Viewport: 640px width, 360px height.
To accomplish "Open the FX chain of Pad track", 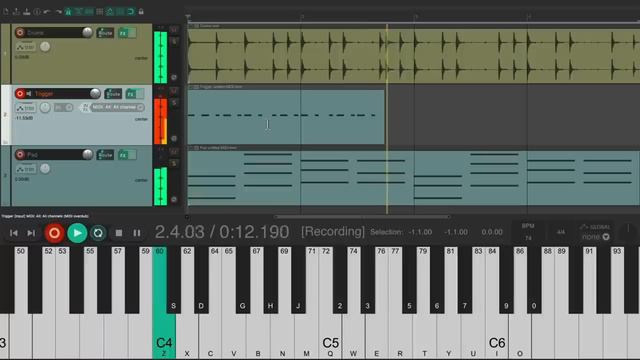I will [123, 155].
